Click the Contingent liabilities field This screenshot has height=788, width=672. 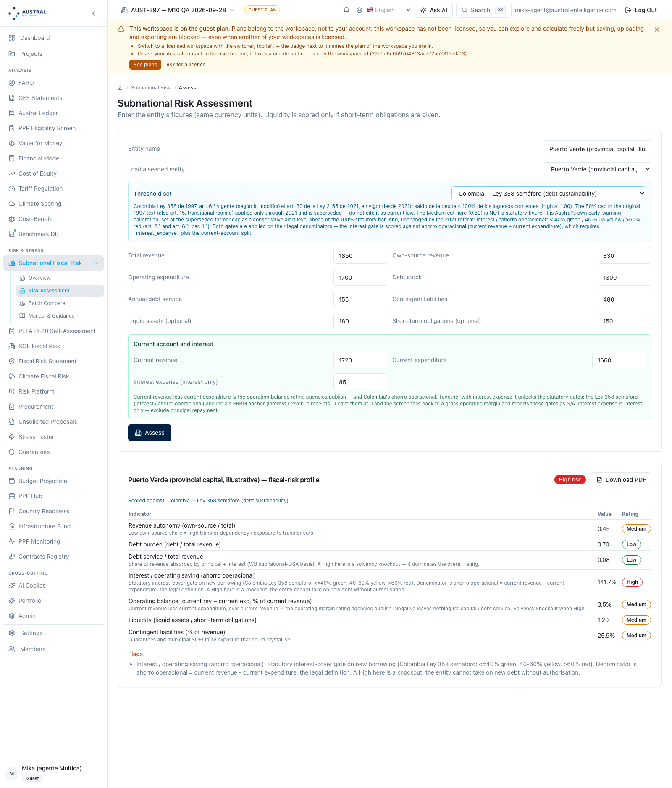point(624,299)
